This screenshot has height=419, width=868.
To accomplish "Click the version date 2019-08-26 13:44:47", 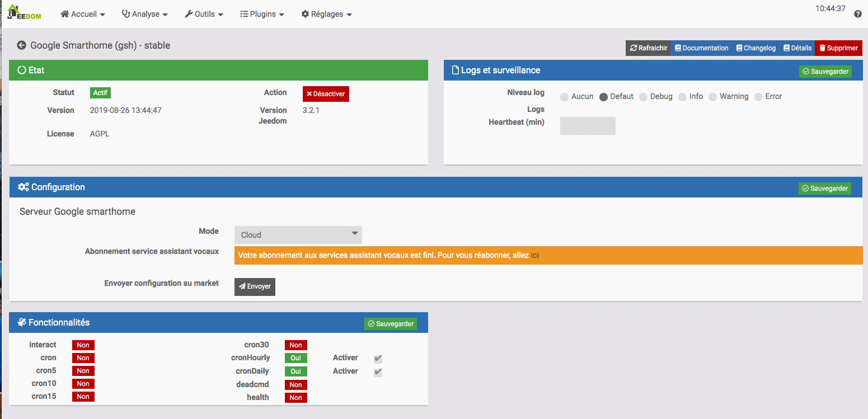I will click(x=126, y=110).
